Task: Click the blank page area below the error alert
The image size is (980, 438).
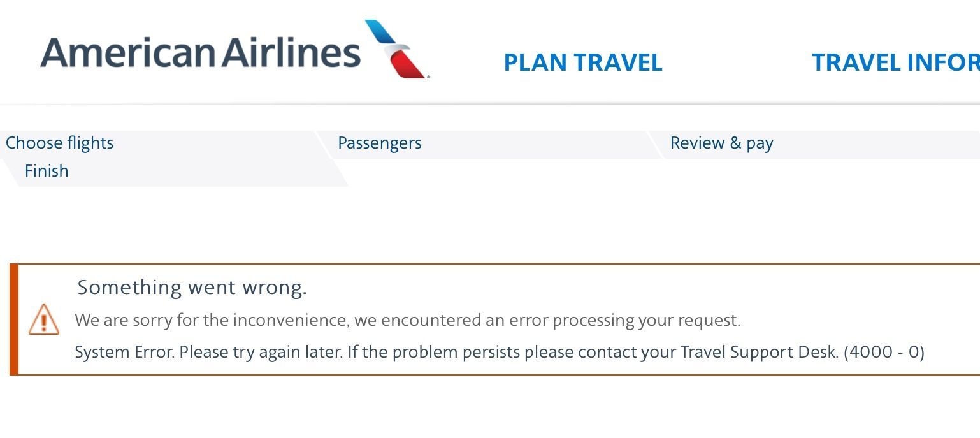Action: pyautogui.click(x=490, y=408)
